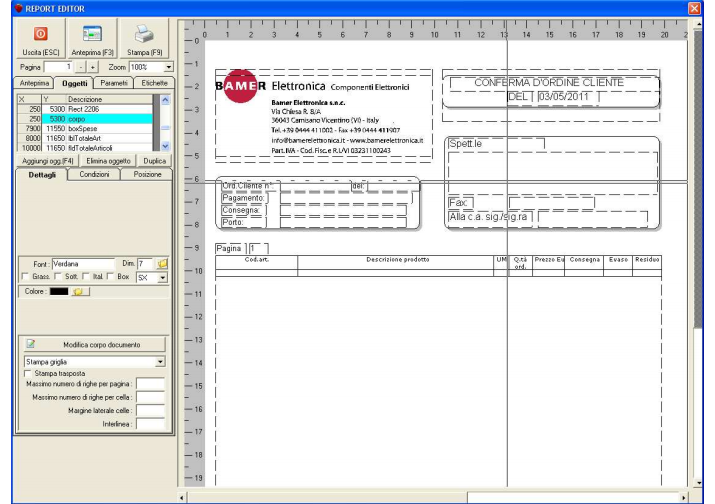This screenshot has width=715, height=504.
Task: Toggle the Sott. underline checkbox
Action: 58,276
